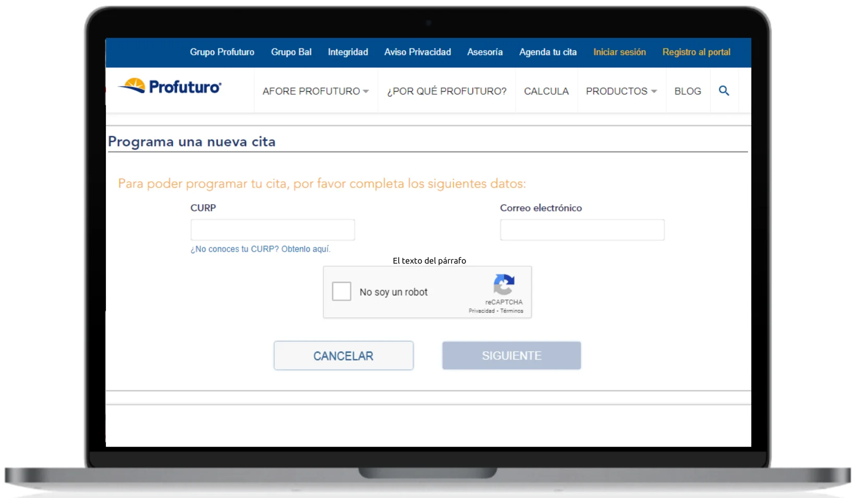Click the search magnifier icon
The width and height of the screenshot is (868, 498).
point(724,91)
